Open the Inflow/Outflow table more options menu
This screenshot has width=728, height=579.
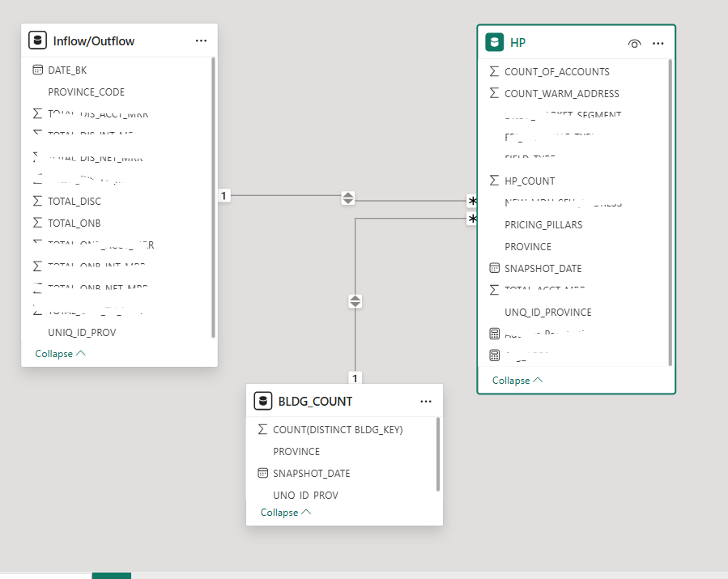(x=201, y=40)
